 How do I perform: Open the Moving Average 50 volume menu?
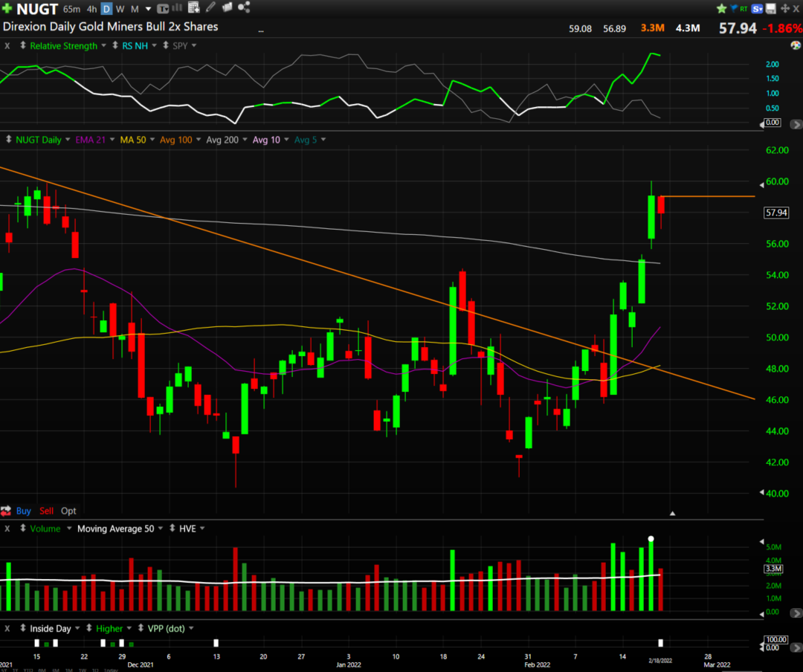[120, 529]
